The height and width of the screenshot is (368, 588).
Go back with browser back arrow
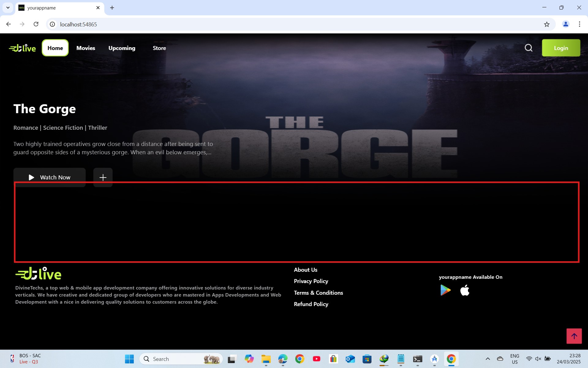point(9,24)
